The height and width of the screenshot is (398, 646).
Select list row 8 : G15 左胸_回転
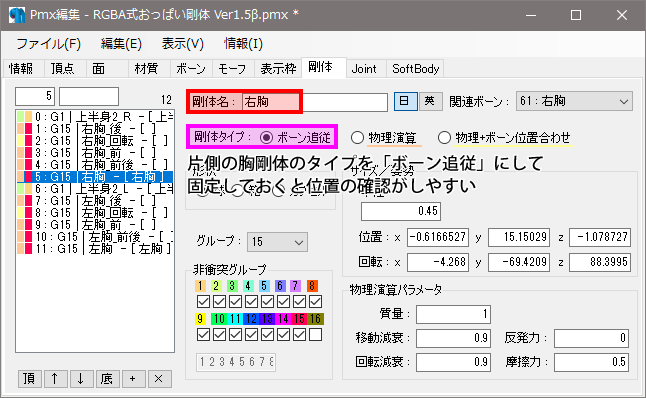tap(95, 213)
